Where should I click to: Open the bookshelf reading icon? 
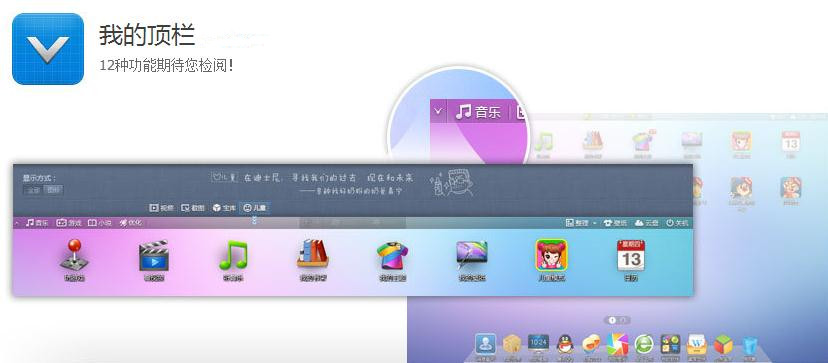pos(313,254)
